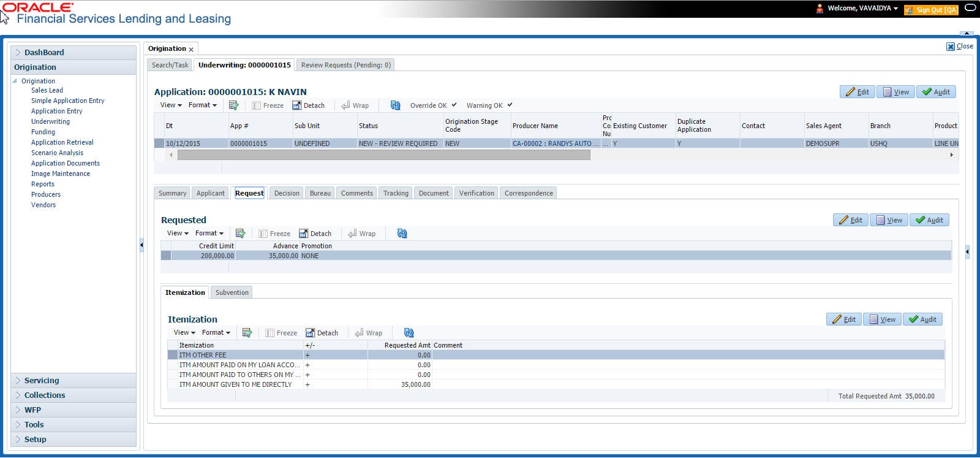Open the View menu in Application toolbar

tap(171, 105)
